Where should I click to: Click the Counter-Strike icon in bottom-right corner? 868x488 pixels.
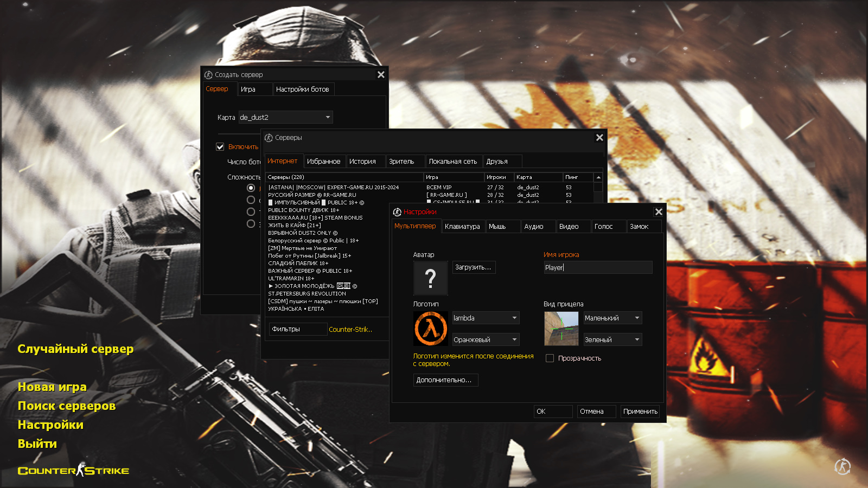tap(842, 466)
